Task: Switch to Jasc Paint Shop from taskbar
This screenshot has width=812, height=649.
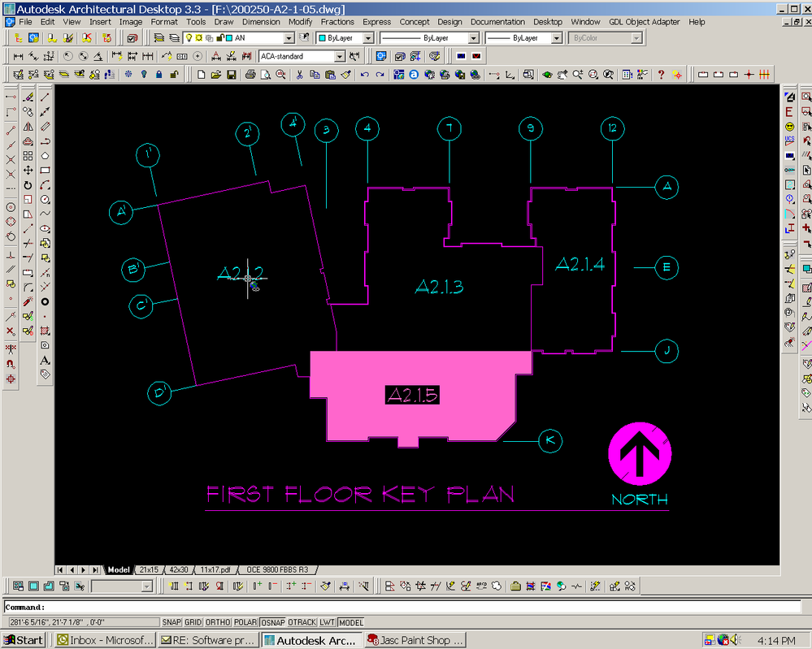Action: click(415, 639)
